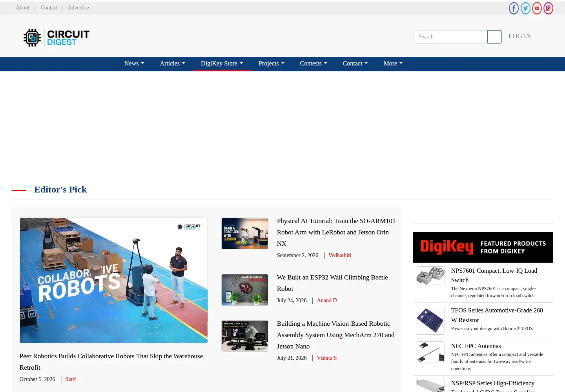Image resolution: width=565 pixels, height=392 pixels.
Task: Click the DigiKey Featured Products banner
Action: click(483, 247)
